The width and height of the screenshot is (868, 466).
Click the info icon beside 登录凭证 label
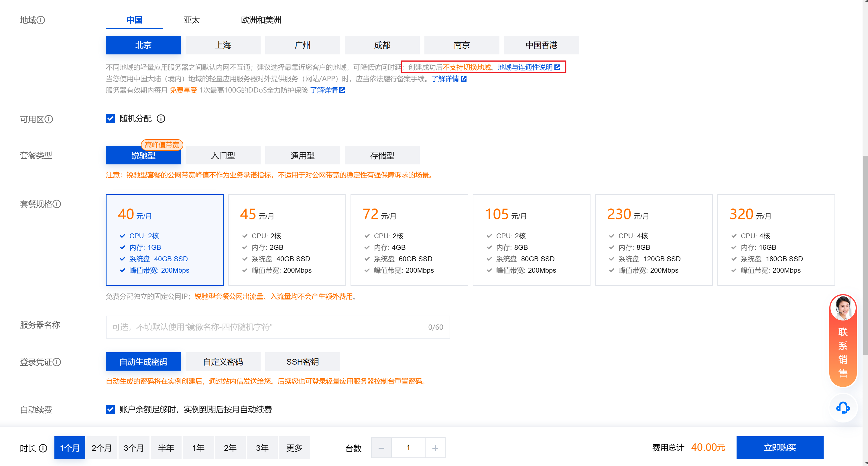pos(57,362)
